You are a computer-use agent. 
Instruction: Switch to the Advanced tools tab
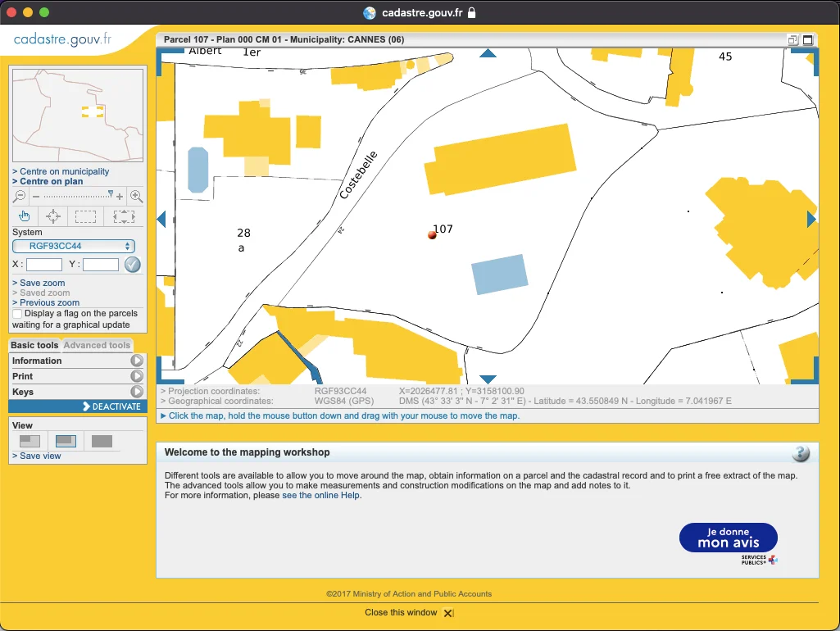[x=97, y=345]
